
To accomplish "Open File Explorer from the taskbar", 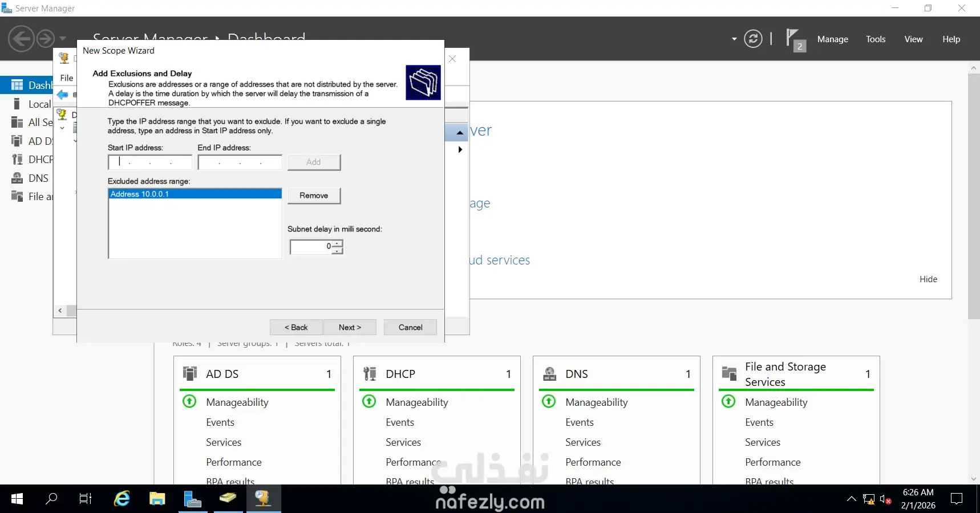I will (157, 499).
